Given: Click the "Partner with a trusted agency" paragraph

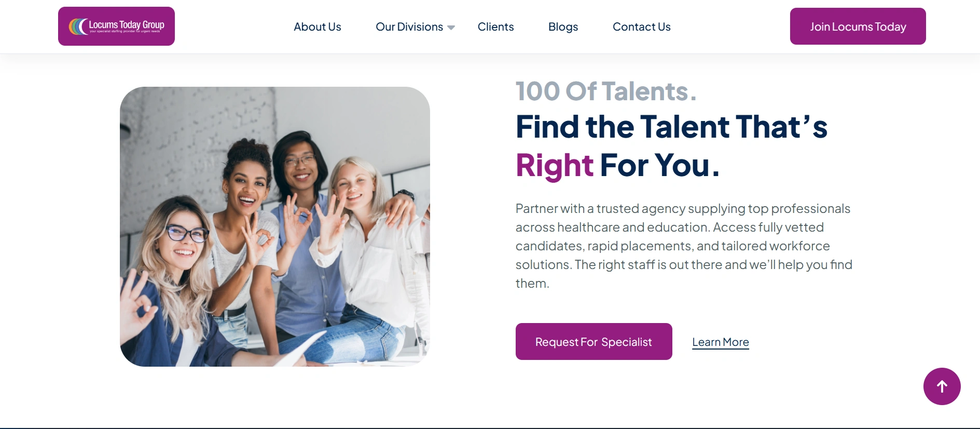Looking at the screenshot, I should point(683,246).
